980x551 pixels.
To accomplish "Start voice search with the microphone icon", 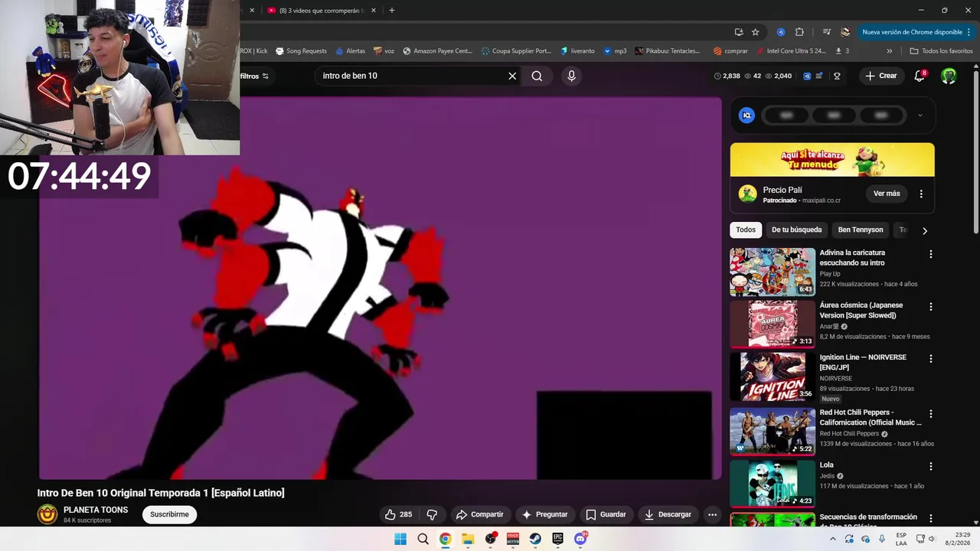I will 571,76.
